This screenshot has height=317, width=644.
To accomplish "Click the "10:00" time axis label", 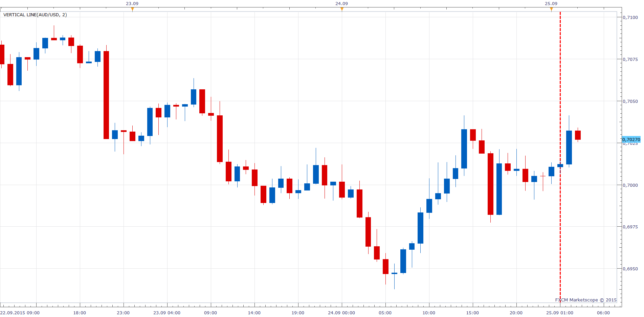I will 429,313.
